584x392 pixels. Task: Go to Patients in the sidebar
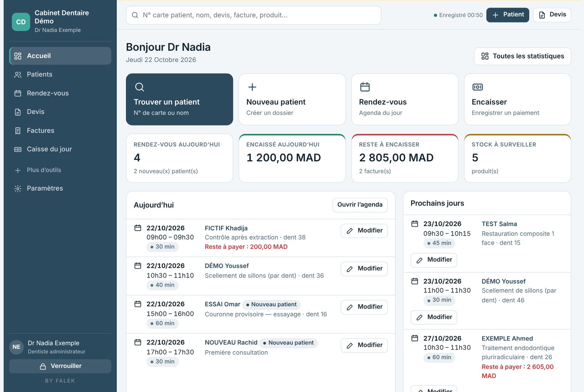click(60, 74)
